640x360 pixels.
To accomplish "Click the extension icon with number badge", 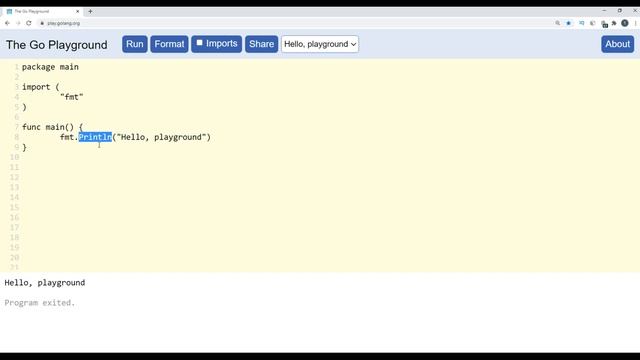I will coord(604,24).
